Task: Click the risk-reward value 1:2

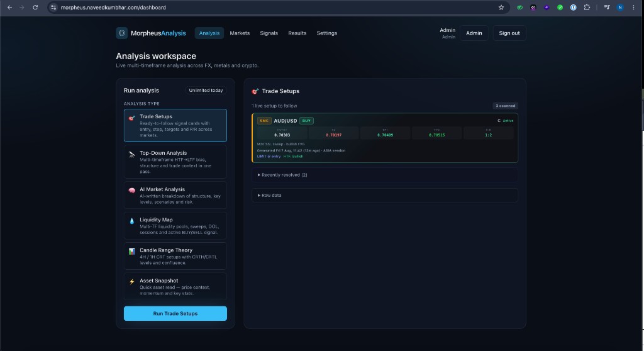Action: pos(488,135)
